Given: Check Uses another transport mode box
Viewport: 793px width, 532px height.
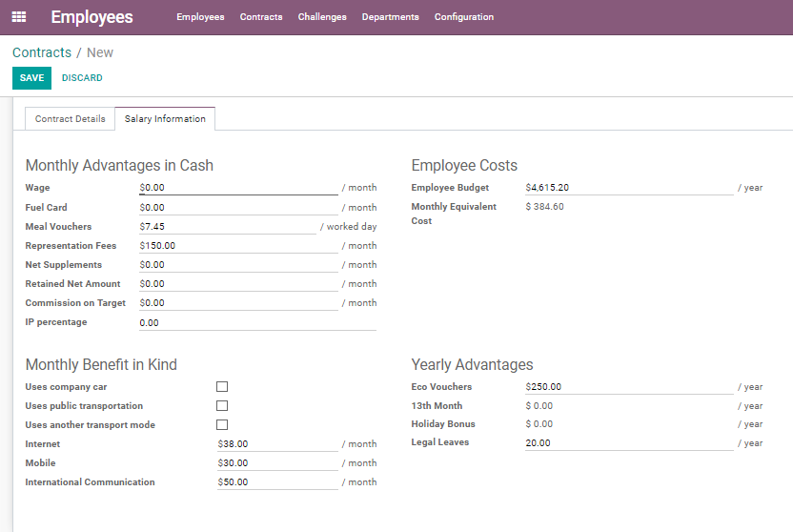Looking at the screenshot, I should (x=222, y=425).
